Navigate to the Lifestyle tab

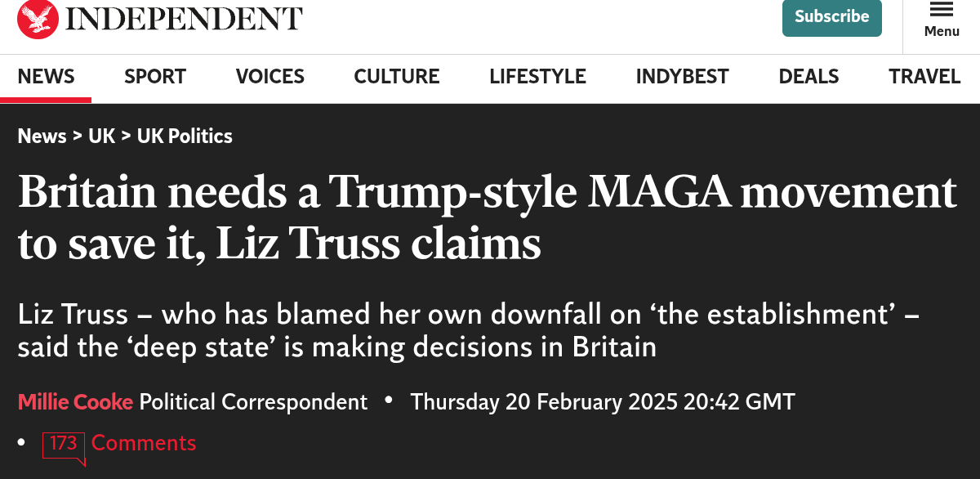point(537,77)
